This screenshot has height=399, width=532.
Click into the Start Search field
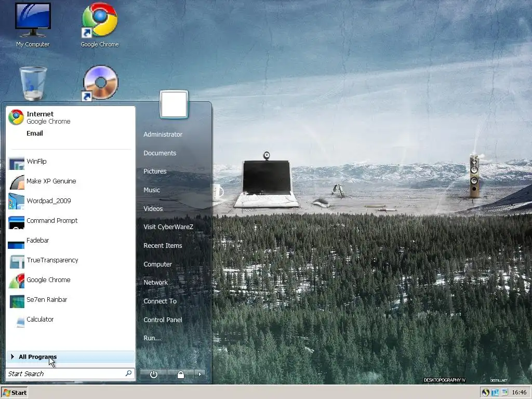click(70, 374)
